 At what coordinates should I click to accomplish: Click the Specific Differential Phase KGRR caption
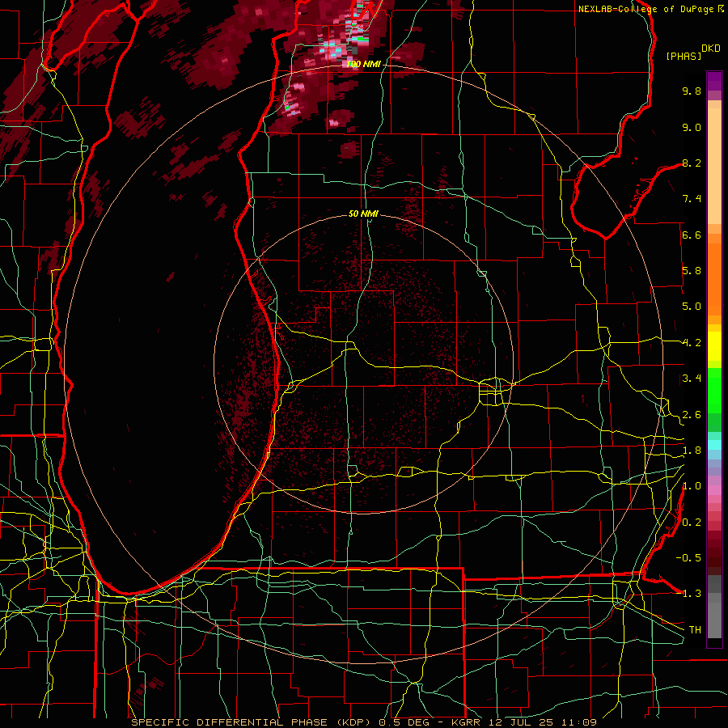(x=363, y=722)
